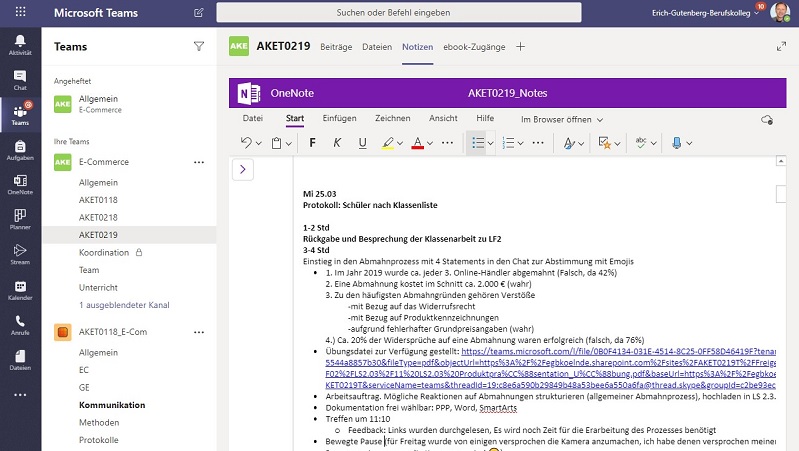799x451 pixels.
Task: Open the undo dropdown arrow
Action: (258, 144)
